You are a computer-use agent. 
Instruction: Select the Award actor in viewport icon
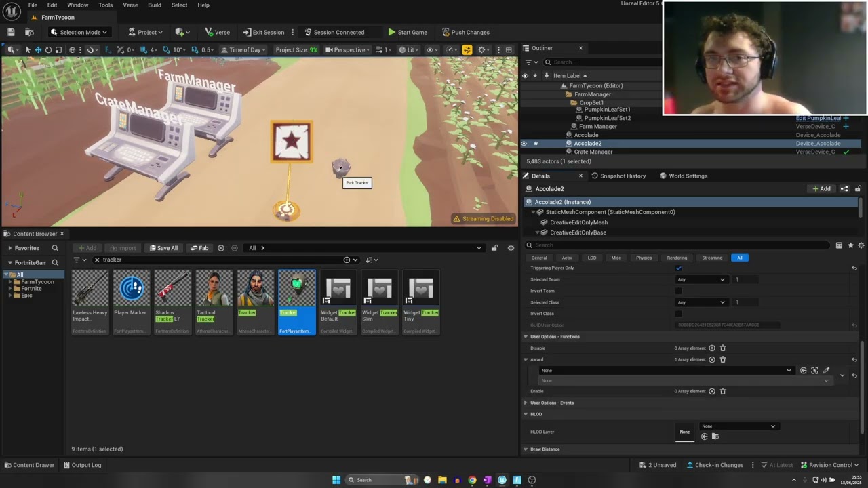click(814, 371)
